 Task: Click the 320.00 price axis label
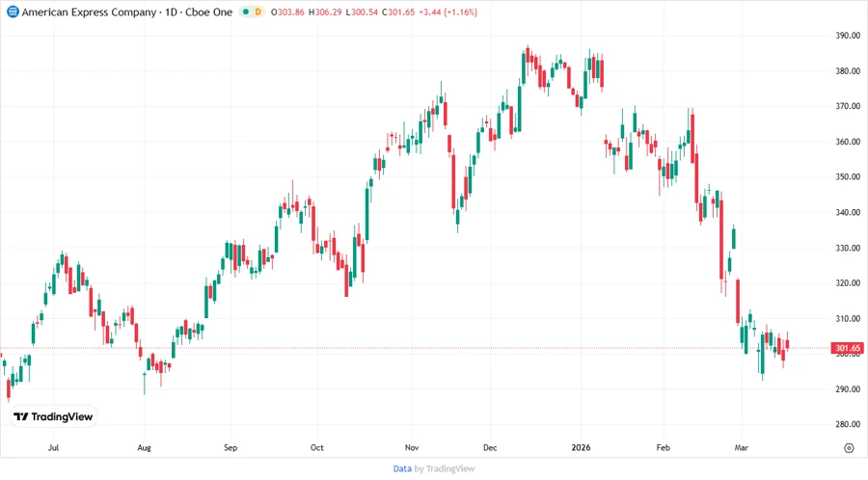[848, 283]
